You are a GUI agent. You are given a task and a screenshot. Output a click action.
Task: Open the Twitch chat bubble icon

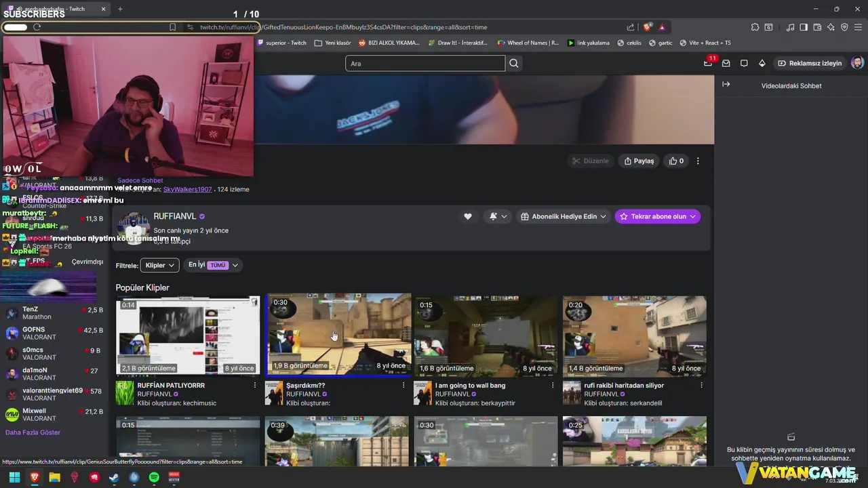744,63
